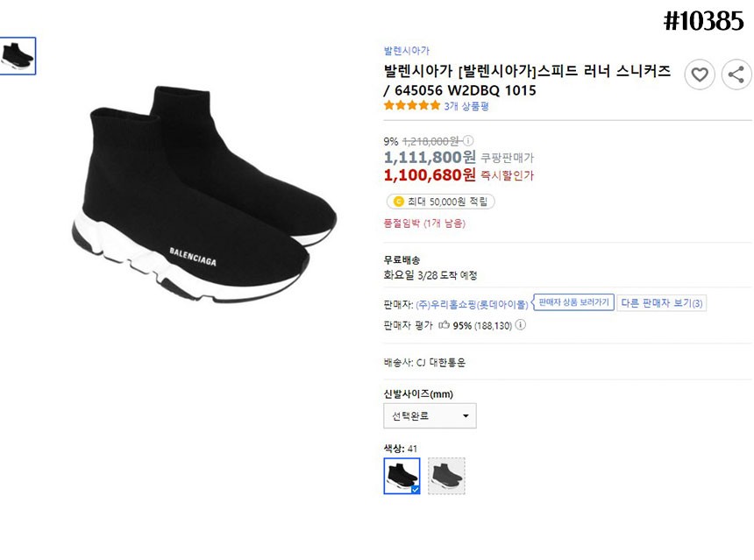Open the 3개 상품평 reviews link
The width and height of the screenshot is (754, 560).
pos(466,106)
